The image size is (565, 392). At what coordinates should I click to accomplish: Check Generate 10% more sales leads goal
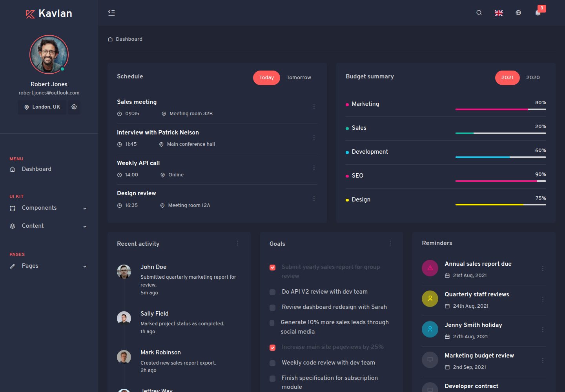tap(272, 323)
